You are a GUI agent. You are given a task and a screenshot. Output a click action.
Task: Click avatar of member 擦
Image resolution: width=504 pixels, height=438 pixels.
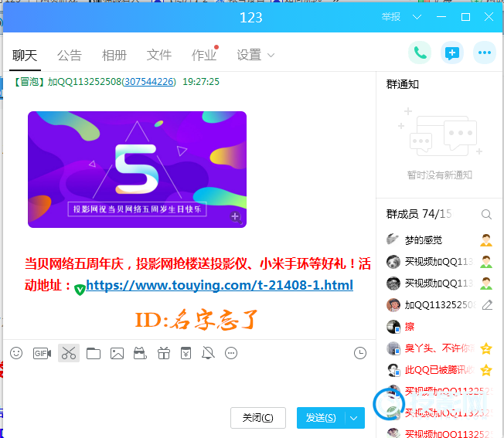[393, 327]
